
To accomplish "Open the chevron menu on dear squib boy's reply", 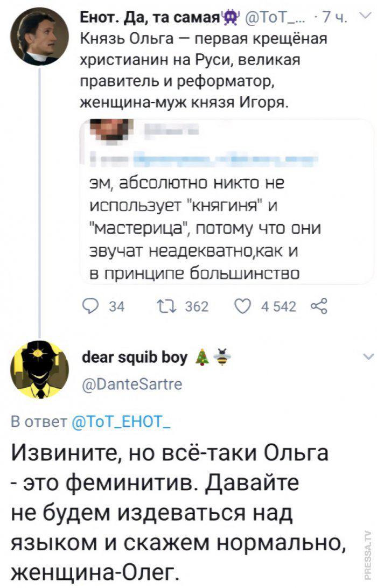I will tap(367, 356).
